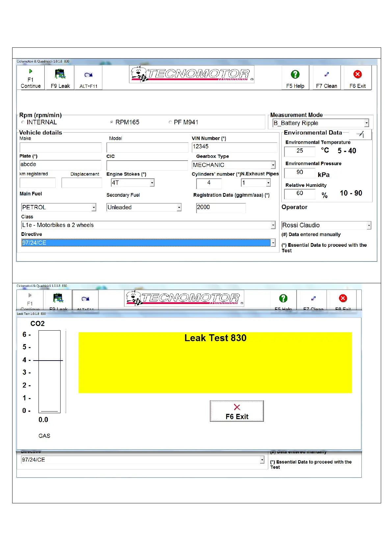The image size is (392, 554).
Task: Click the Environmental Data edit icon
Action: click(360, 134)
